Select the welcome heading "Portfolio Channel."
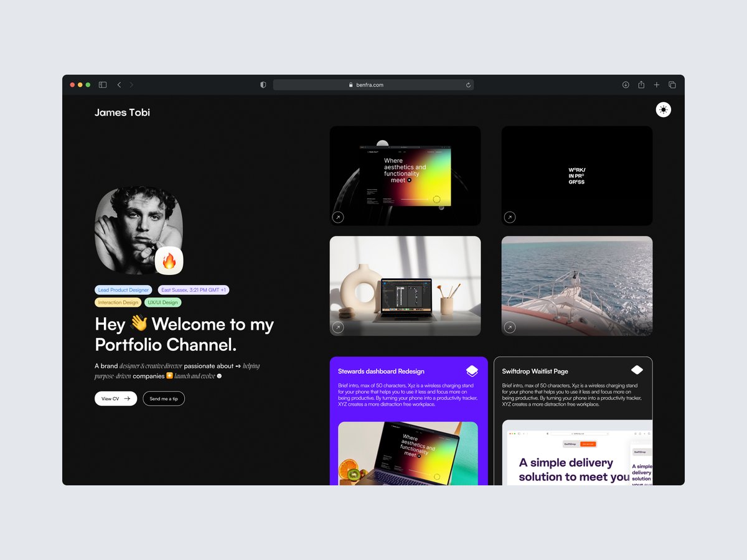 pos(166,345)
